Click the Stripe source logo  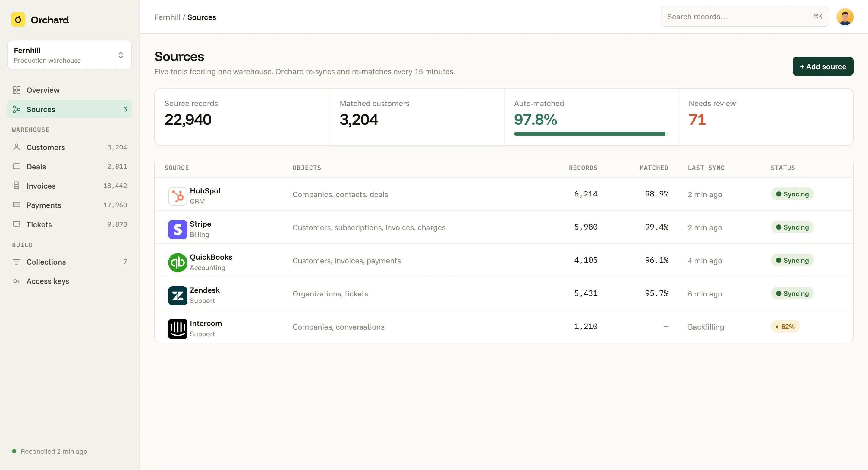[x=178, y=230]
